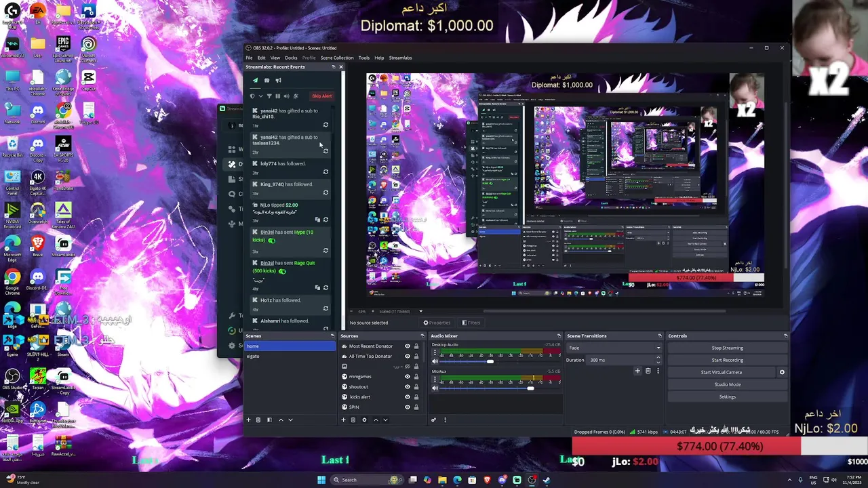The image size is (868, 488).
Task: Open the filter funnel in Recent Events
Action: point(269,96)
